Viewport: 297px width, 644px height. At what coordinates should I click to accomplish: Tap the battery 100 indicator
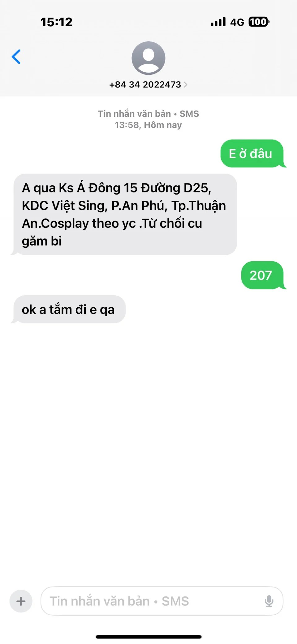click(x=259, y=22)
